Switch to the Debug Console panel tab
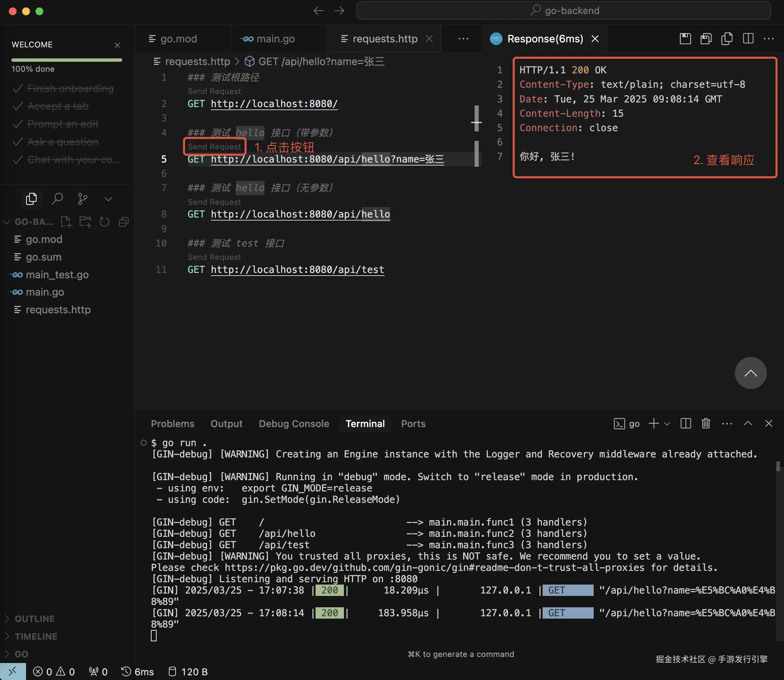 [293, 423]
